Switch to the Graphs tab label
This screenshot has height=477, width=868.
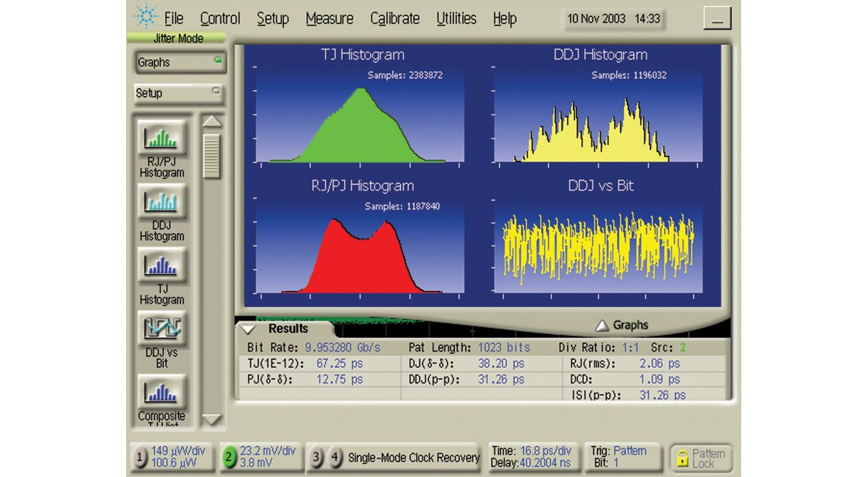click(x=631, y=326)
